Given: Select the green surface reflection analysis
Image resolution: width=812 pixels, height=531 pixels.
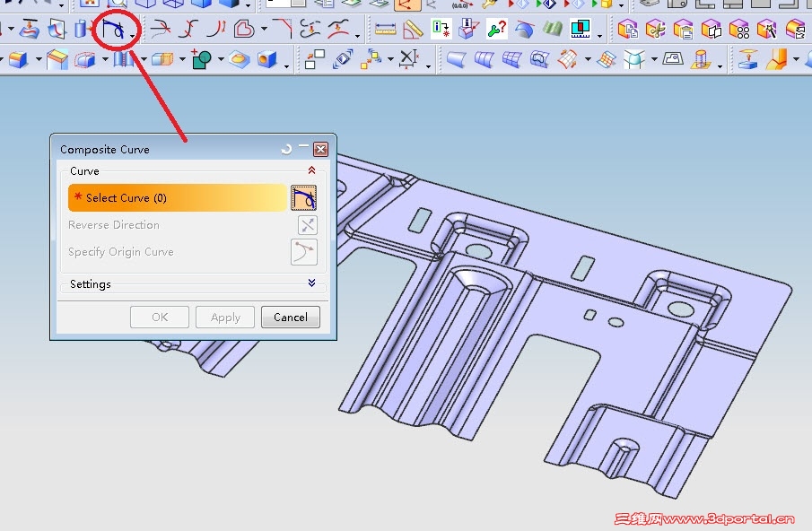Looking at the screenshot, I should coord(552,29).
